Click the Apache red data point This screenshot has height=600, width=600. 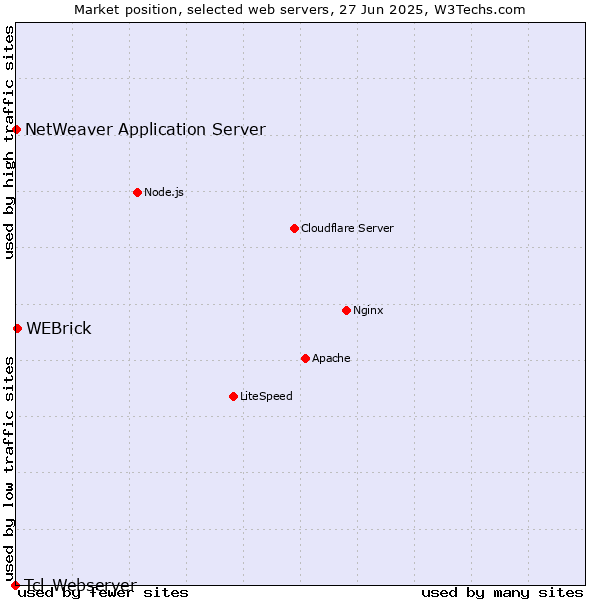pyautogui.click(x=305, y=359)
